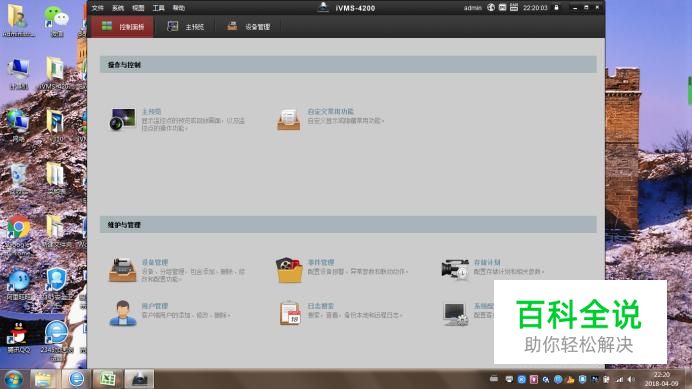Select the iVMS-4200 folder desktop icon
692x389 pixels.
point(55,73)
